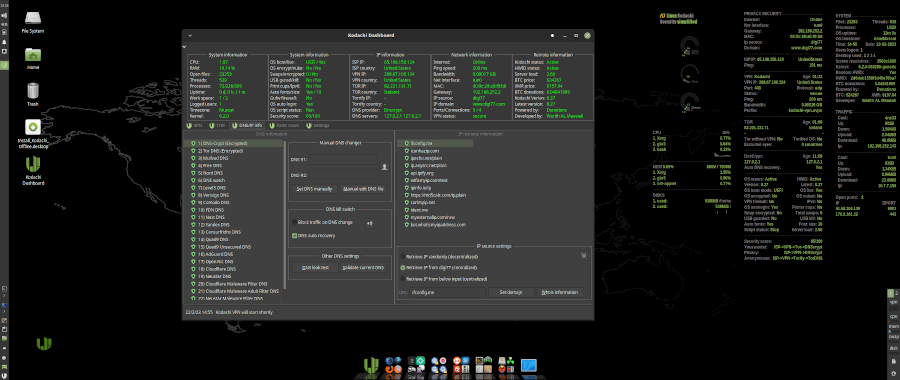This screenshot has height=380, width=900.
Task: Open Whois information
Action: pyautogui.click(x=560, y=293)
